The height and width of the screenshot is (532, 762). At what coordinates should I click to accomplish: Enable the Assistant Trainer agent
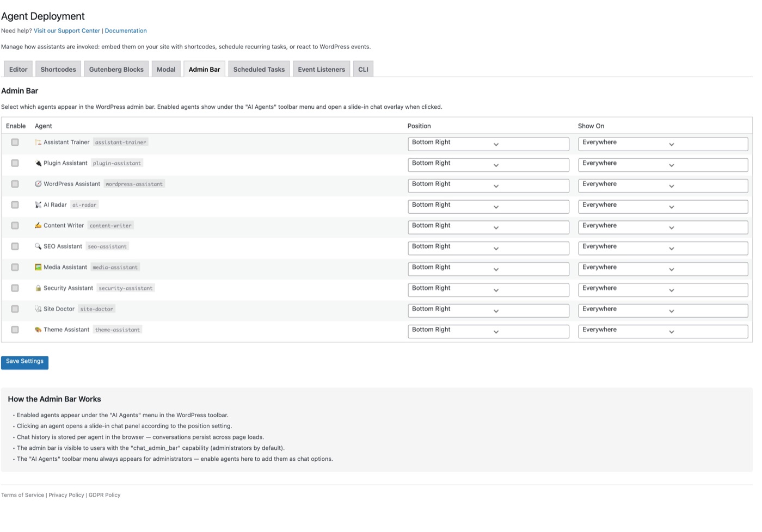(15, 142)
